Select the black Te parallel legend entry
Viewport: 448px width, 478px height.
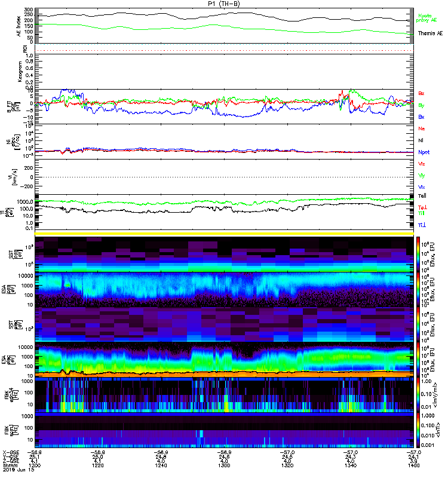pos(422,196)
